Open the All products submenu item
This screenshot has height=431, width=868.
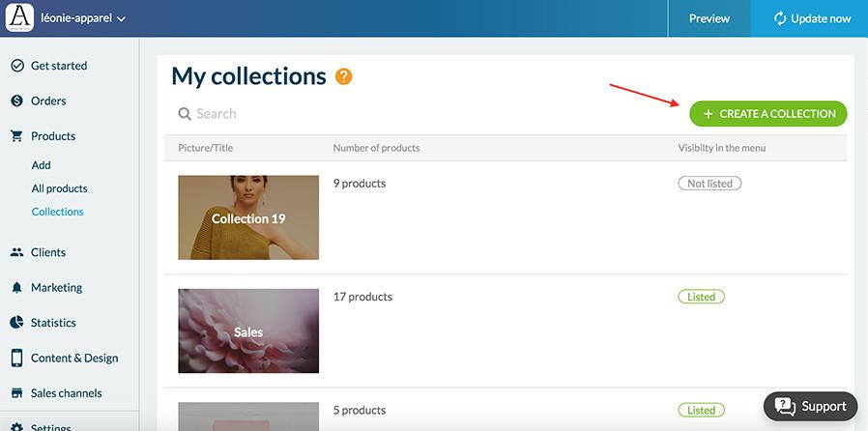coord(59,188)
